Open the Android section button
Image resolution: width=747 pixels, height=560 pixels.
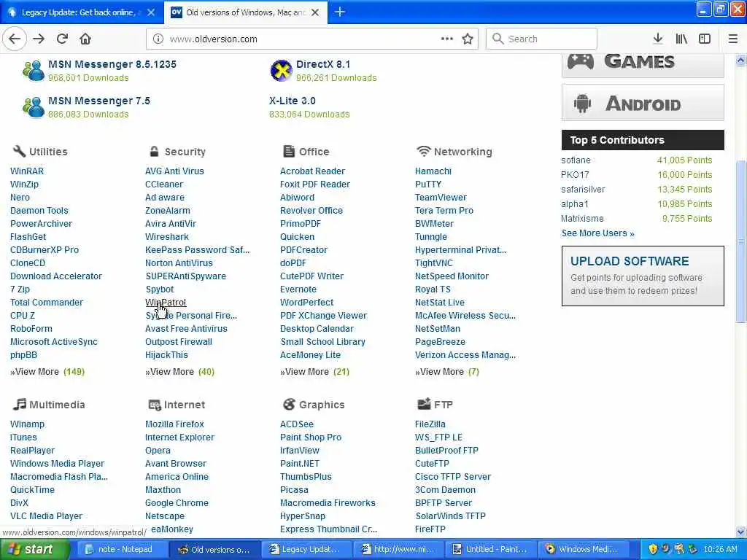pyautogui.click(x=643, y=103)
